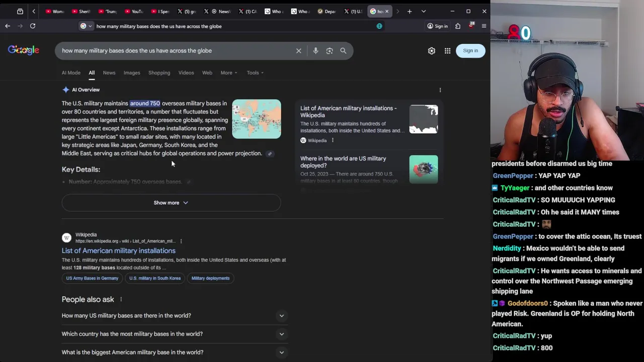The height and width of the screenshot is (362, 644).
Task: Select the Web results tab
Action: pyautogui.click(x=207, y=73)
